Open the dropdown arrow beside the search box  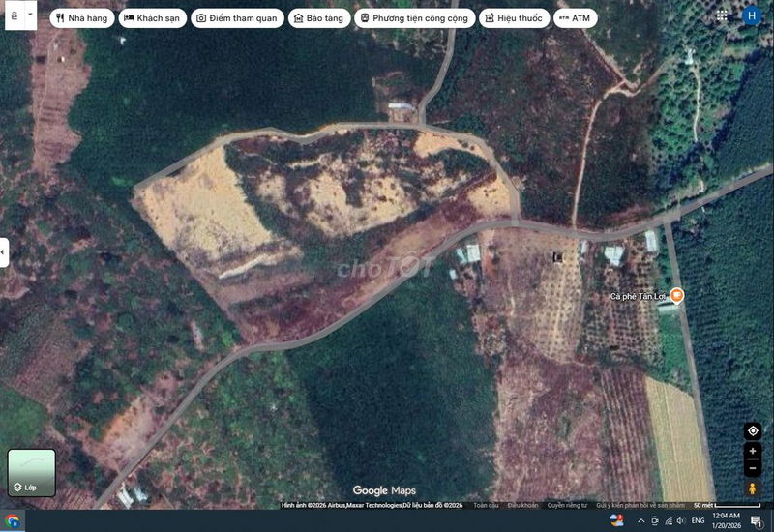(x=30, y=15)
